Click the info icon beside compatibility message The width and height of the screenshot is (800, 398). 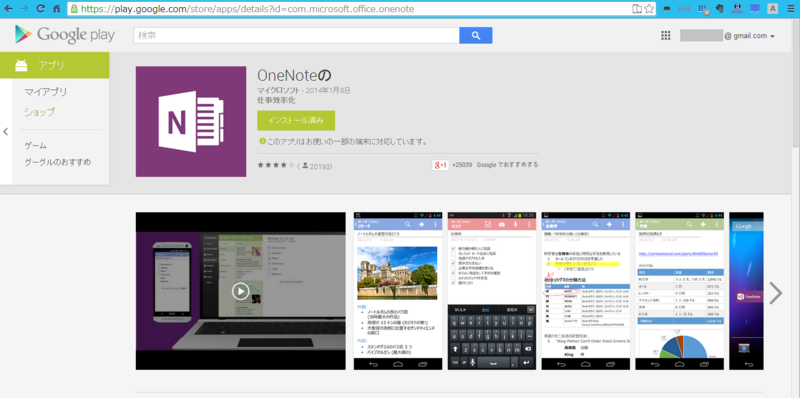[262, 141]
